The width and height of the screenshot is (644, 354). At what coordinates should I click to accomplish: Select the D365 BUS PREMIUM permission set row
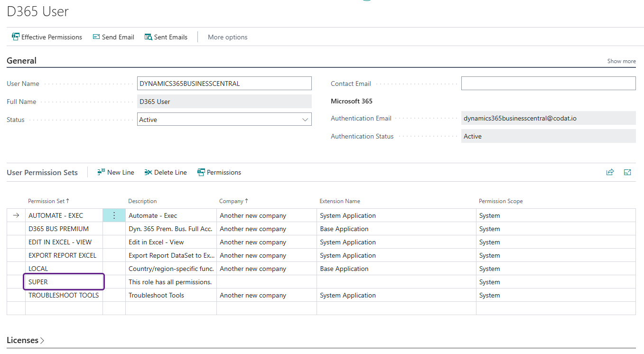pyautogui.click(x=64, y=228)
